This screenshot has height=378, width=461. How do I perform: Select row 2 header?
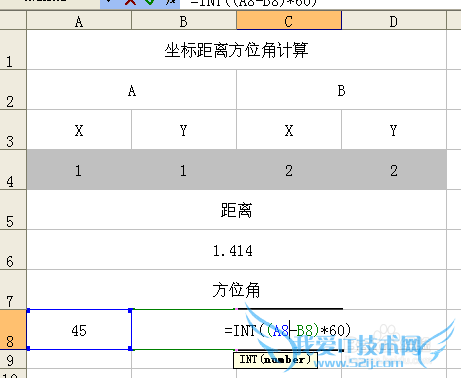[x=13, y=90]
